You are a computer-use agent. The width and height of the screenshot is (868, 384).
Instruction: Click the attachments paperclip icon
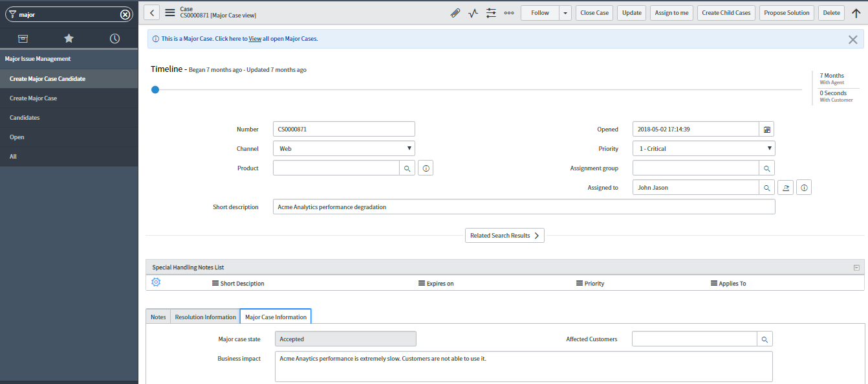pos(455,13)
